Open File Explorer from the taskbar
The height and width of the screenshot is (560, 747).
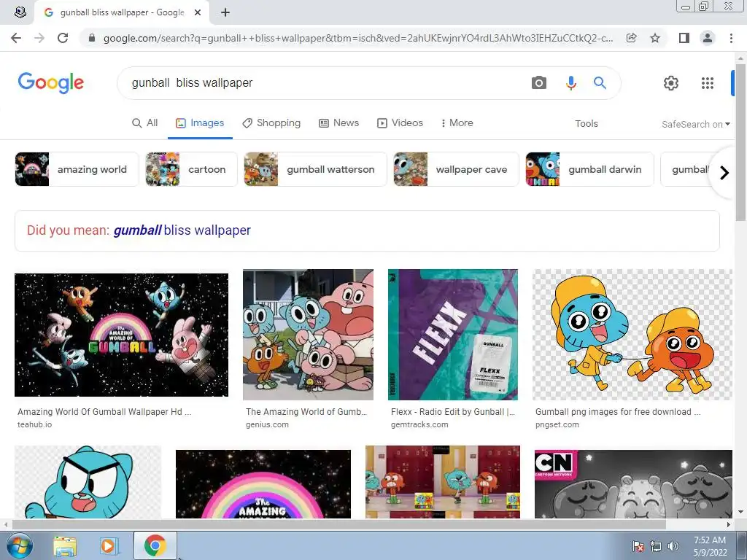point(65,545)
